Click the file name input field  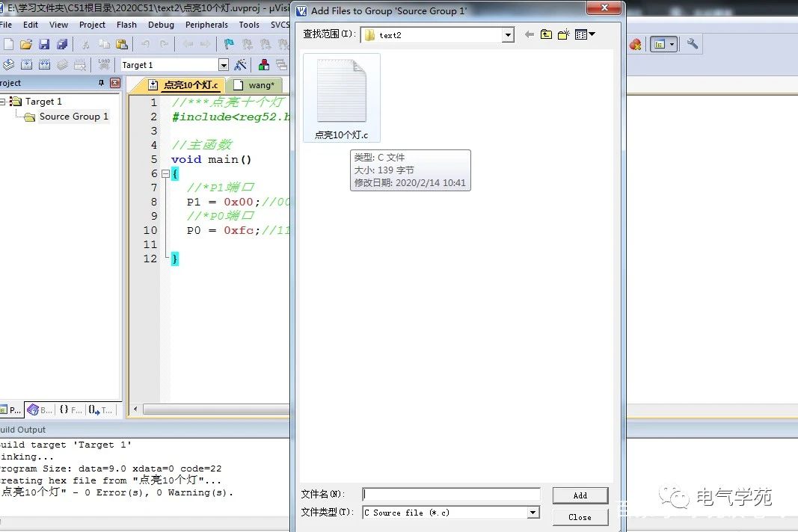coord(452,495)
